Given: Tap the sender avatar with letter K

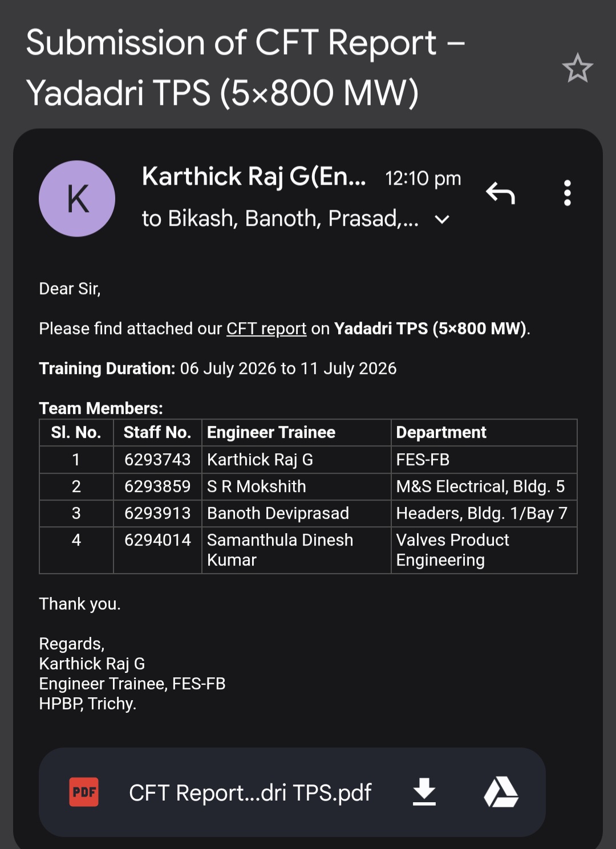Looking at the screenshot, I should (77, 198).
